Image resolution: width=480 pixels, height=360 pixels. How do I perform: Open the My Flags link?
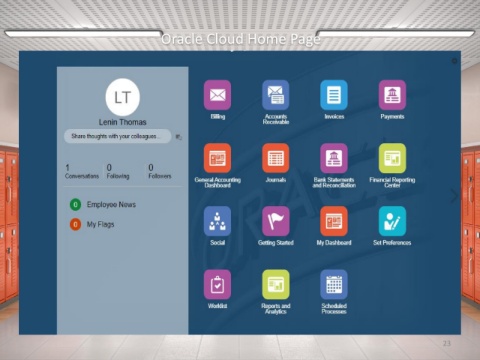click(x=101, y=224)
